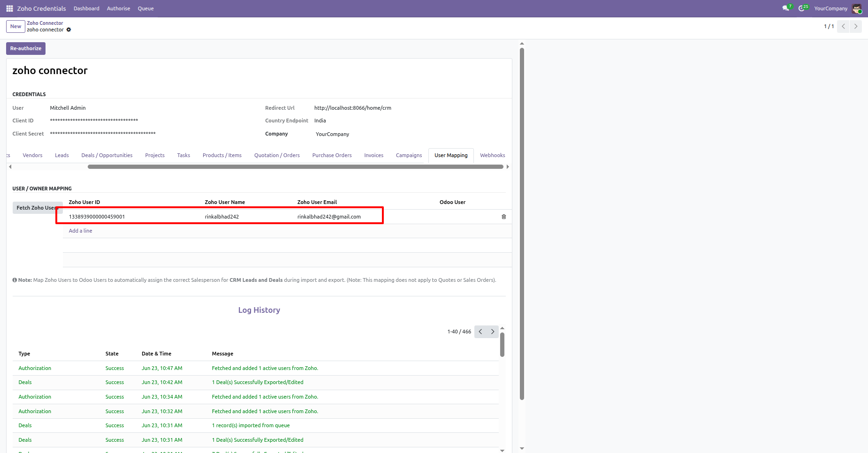This screenshot has width=868, height=453.
Task: Click the Log History vertical scrollbar
Action: [x=502, y=345]
